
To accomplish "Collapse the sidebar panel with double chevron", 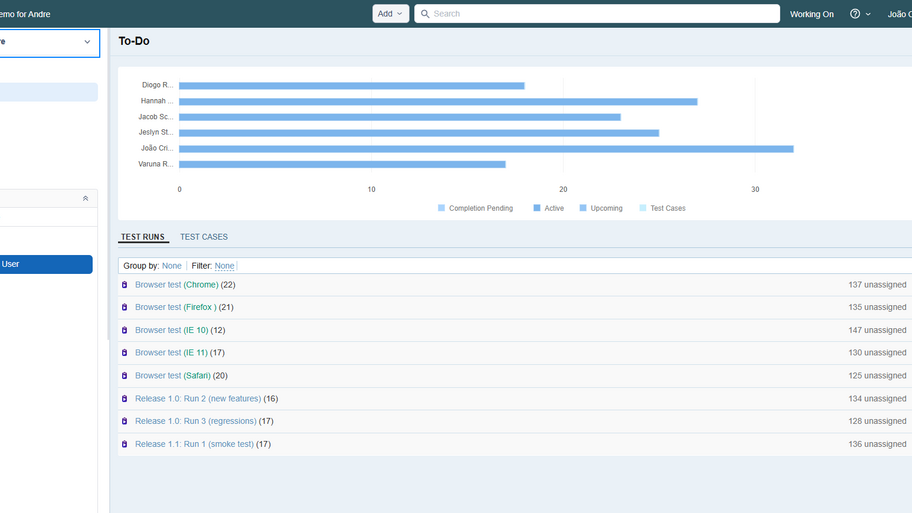I will [x=85, y=199].
